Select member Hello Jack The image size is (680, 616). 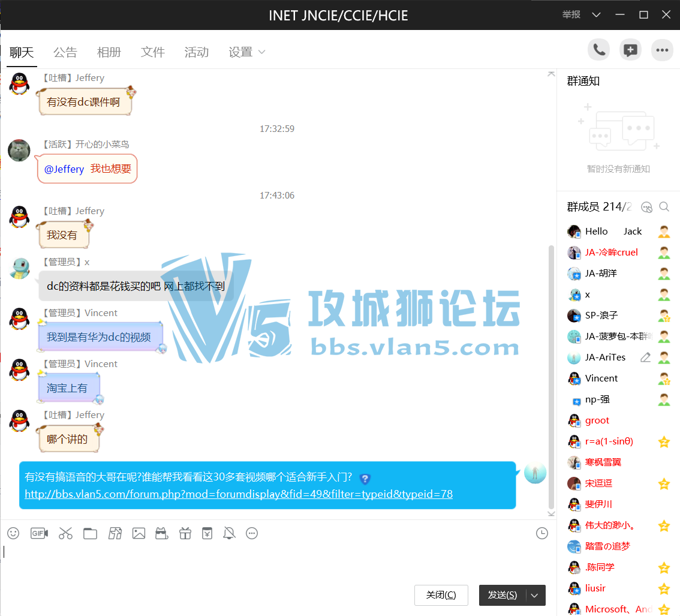(x=618, y=231)
